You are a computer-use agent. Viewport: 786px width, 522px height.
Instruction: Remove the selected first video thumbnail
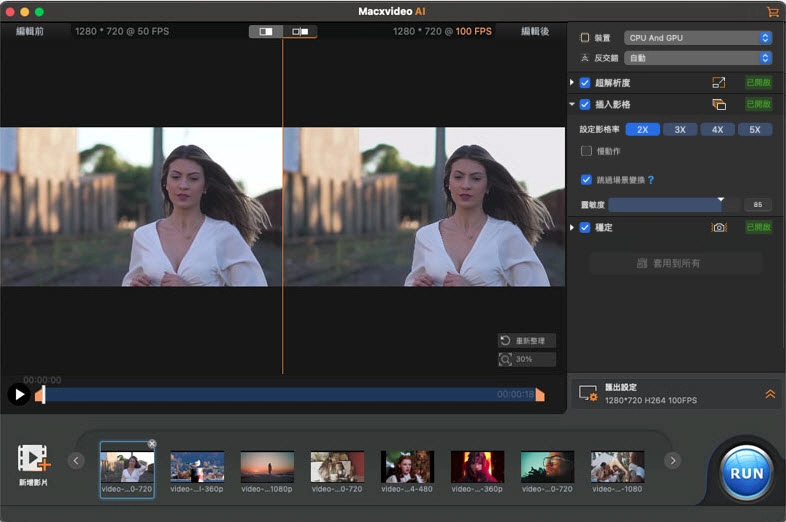click(152, 443)
